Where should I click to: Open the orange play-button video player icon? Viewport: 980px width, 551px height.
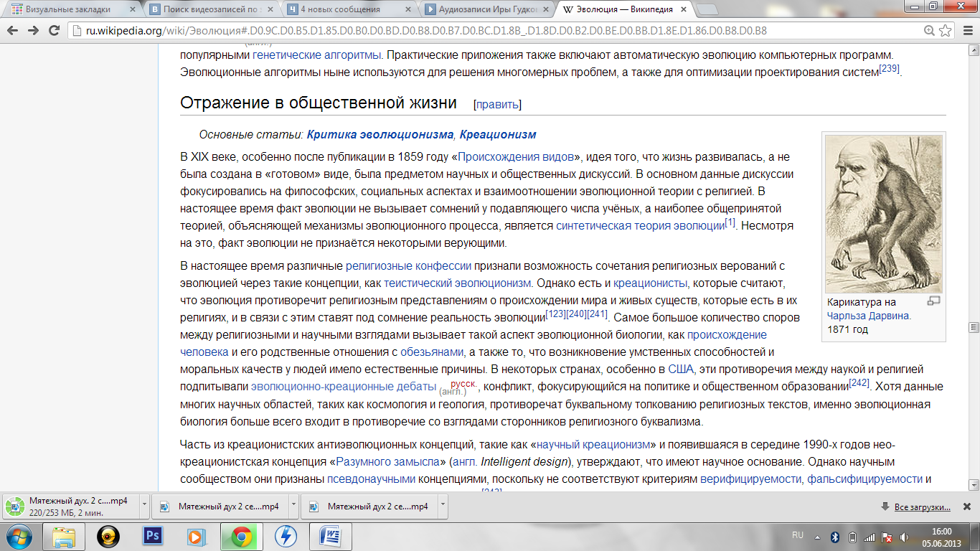(x=195, y=537)
